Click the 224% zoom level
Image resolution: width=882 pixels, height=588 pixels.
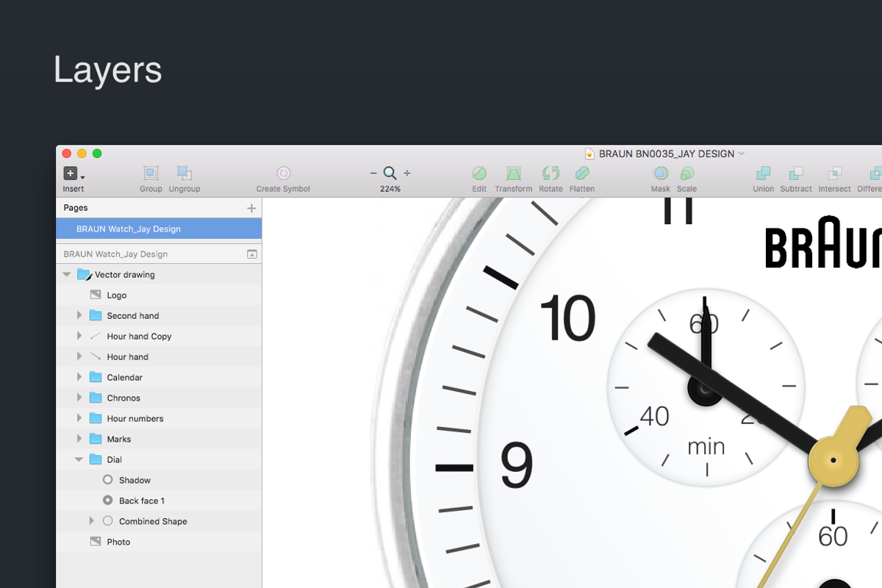pos(390,189)
